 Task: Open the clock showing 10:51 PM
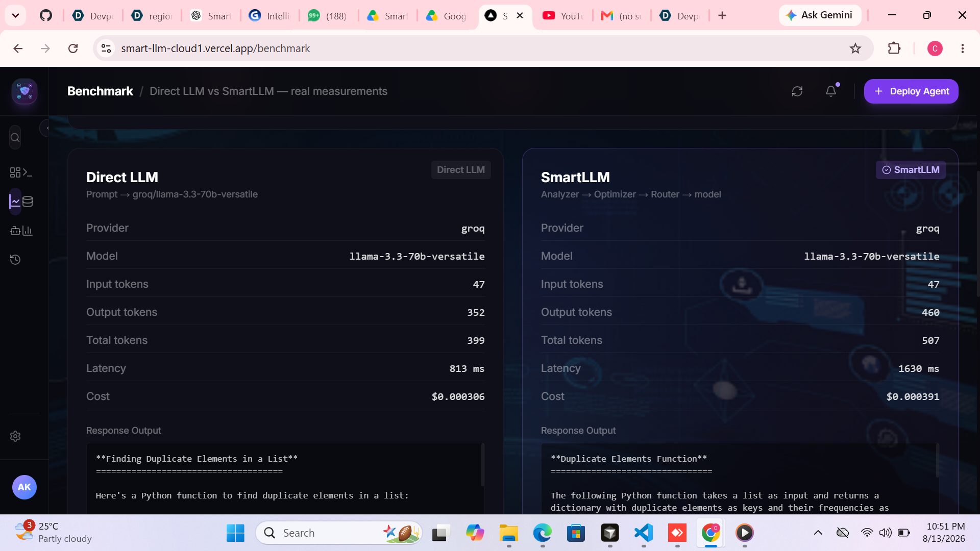944,533
